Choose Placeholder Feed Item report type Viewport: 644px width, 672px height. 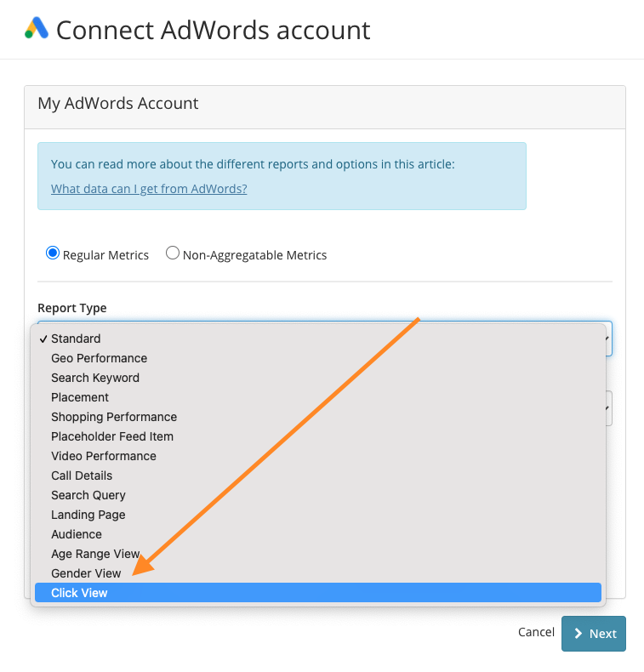coord(318,436)
